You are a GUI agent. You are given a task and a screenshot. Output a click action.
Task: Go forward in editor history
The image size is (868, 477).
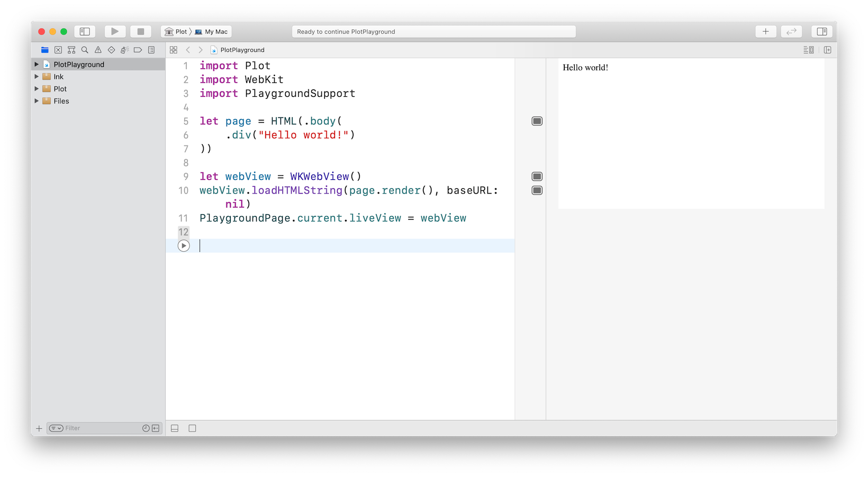(201, 50)
